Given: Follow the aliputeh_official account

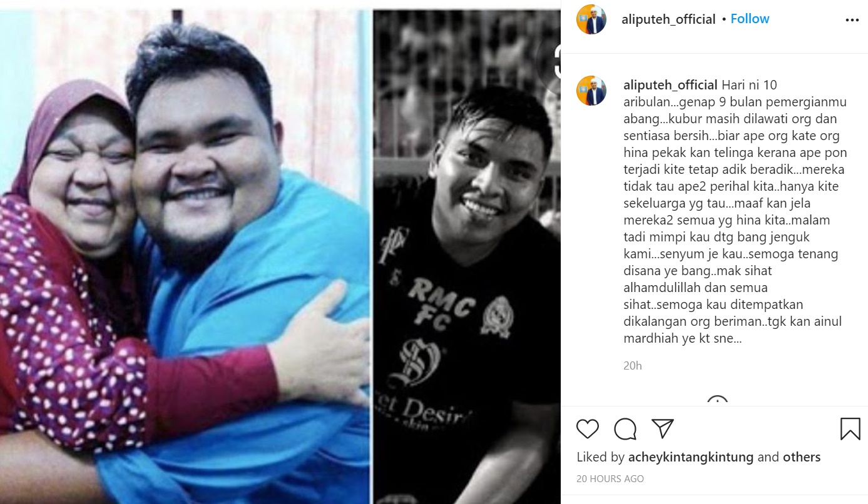Looking at the screenshot, I should [750, 19].
